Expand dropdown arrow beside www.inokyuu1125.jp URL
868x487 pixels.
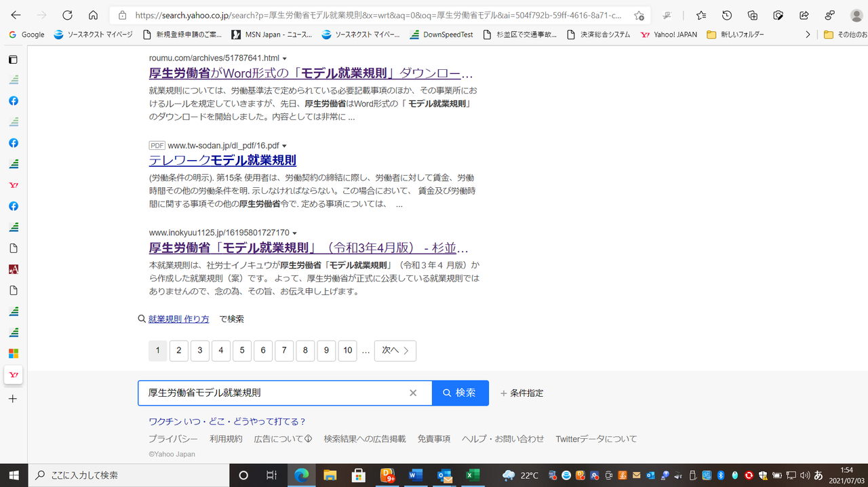tap(295, 233)
